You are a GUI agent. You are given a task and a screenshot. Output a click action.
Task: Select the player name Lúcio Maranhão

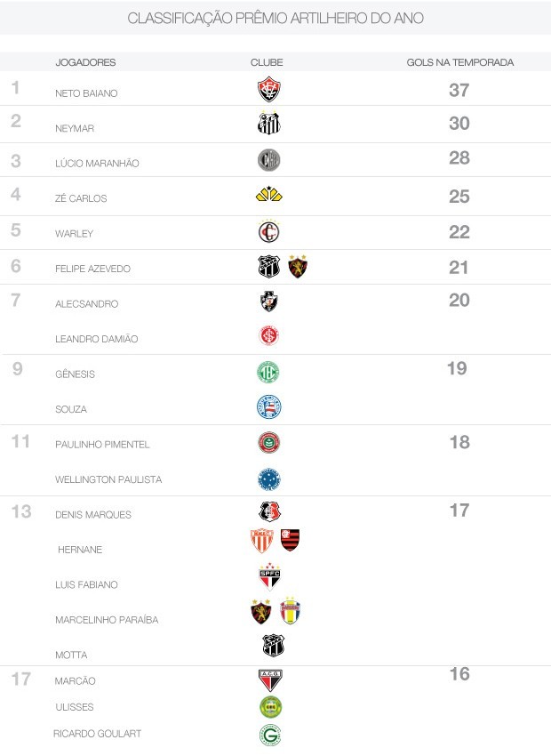point(97,164)
